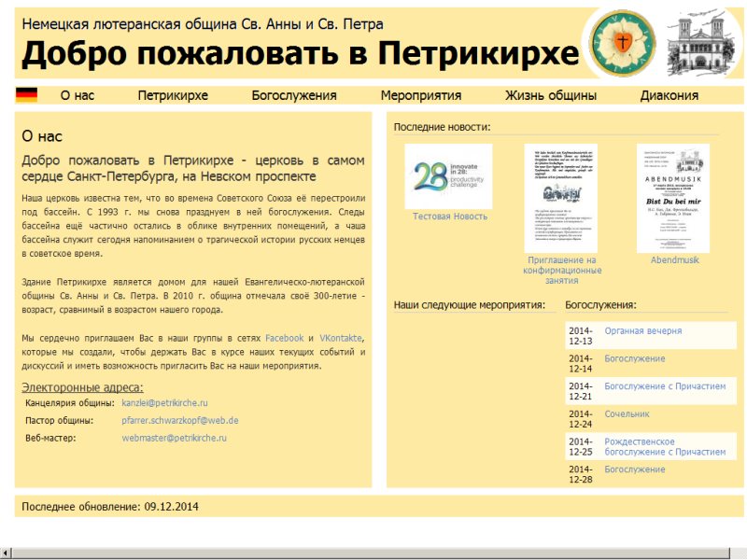Go to the 'Мероприятия' menu item
This screenshot has height=560, width=747.
pos(421,95)
